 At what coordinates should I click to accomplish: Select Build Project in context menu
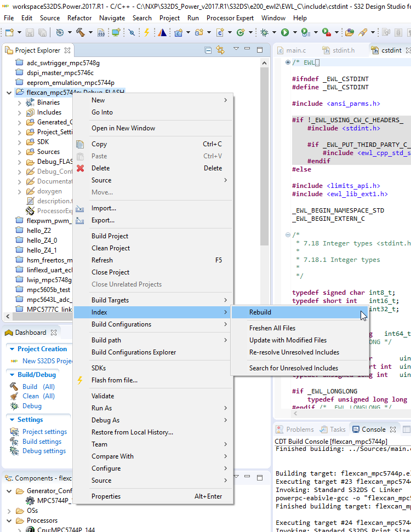coord(153,236)
